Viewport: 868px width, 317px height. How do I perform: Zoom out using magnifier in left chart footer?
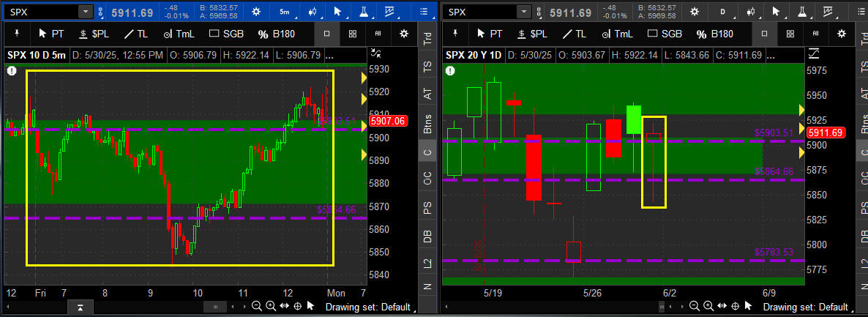click(256, 307)
